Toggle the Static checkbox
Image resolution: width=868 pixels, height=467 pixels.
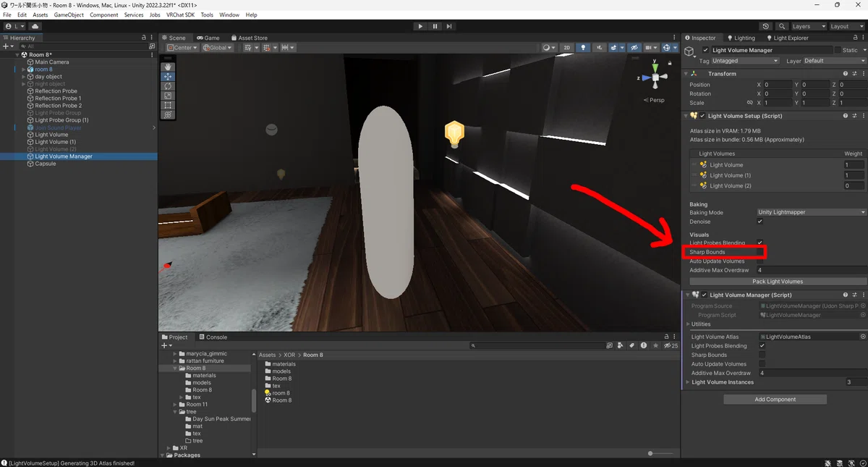(838, 50)
